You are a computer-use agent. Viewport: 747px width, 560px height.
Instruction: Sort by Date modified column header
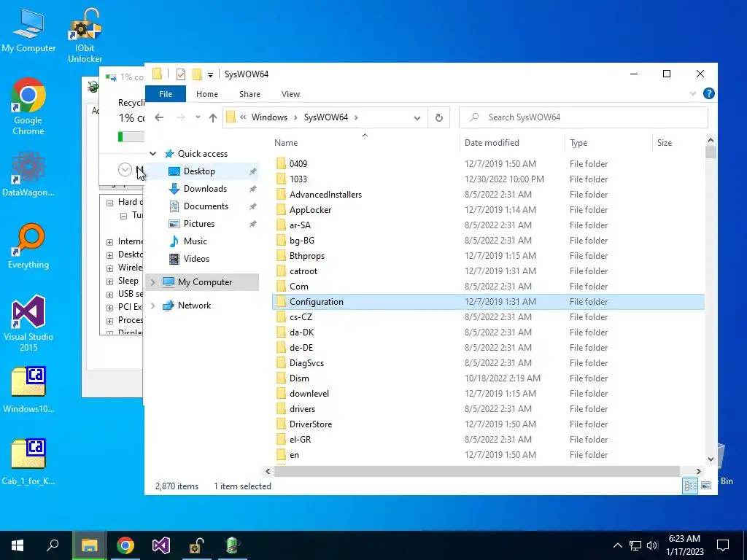(513, 143)
